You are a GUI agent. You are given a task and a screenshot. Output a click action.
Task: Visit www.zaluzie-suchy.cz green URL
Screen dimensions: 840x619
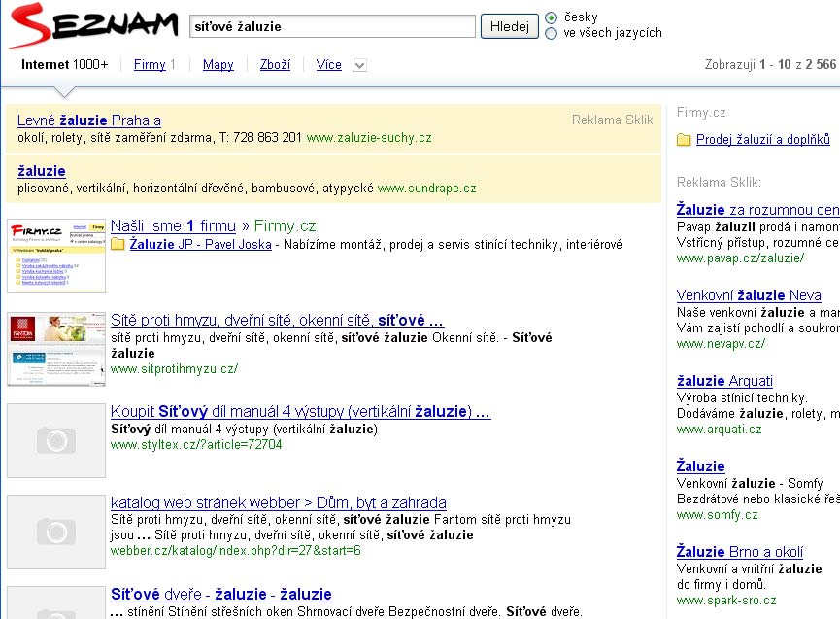pos(369,138)
